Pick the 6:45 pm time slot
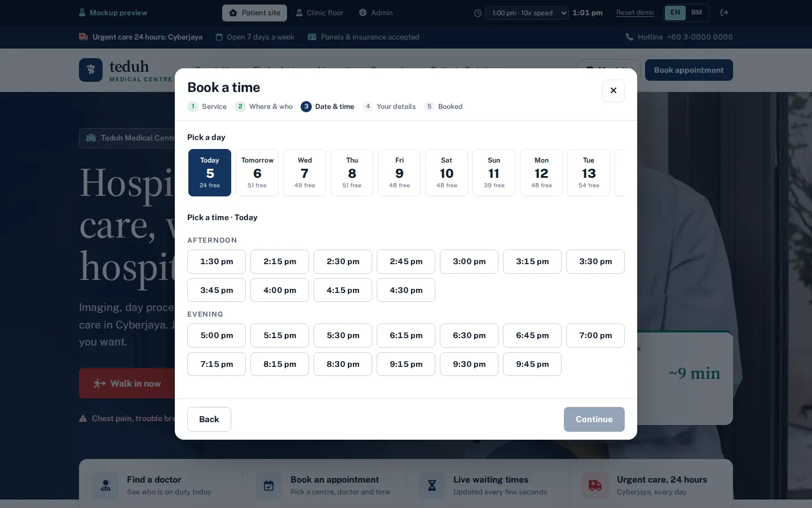The width and height of the screenshot is (812, 508). click(532, 335)
